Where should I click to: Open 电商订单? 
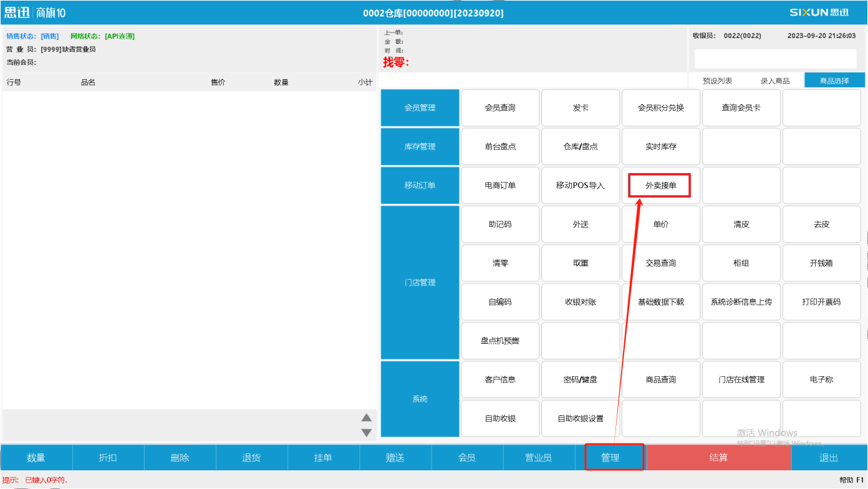tap(500, 185)
